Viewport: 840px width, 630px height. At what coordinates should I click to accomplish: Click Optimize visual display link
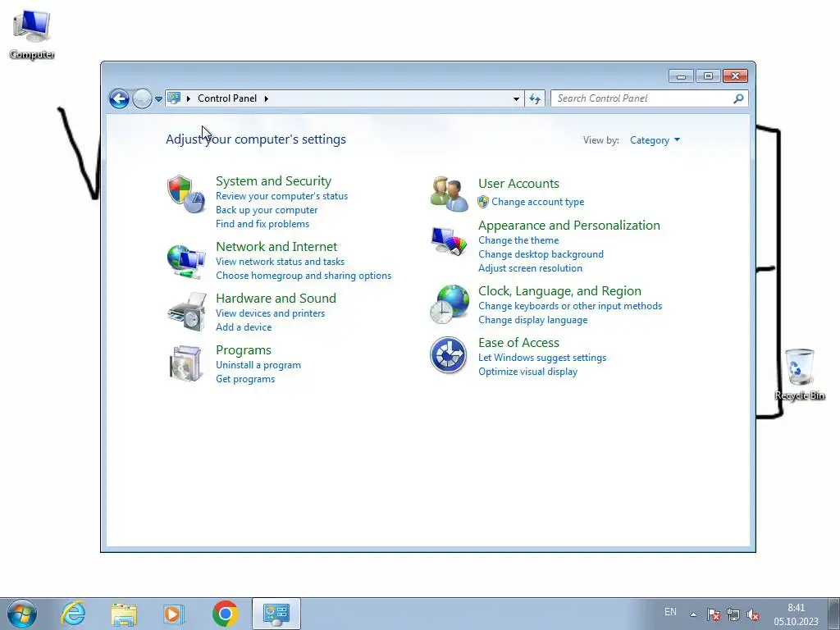tap(527, 372)
